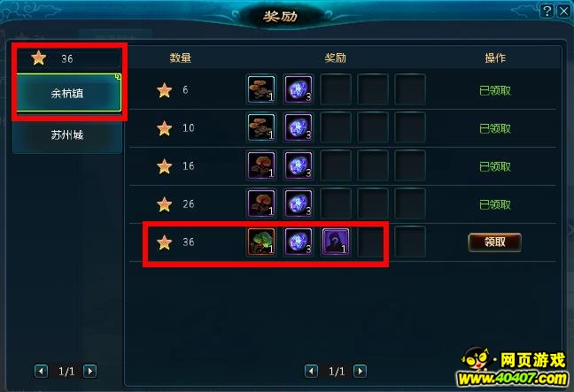574x392 pixels.
Task: Go to next page in left list
Action: click(x=90, y=371)
